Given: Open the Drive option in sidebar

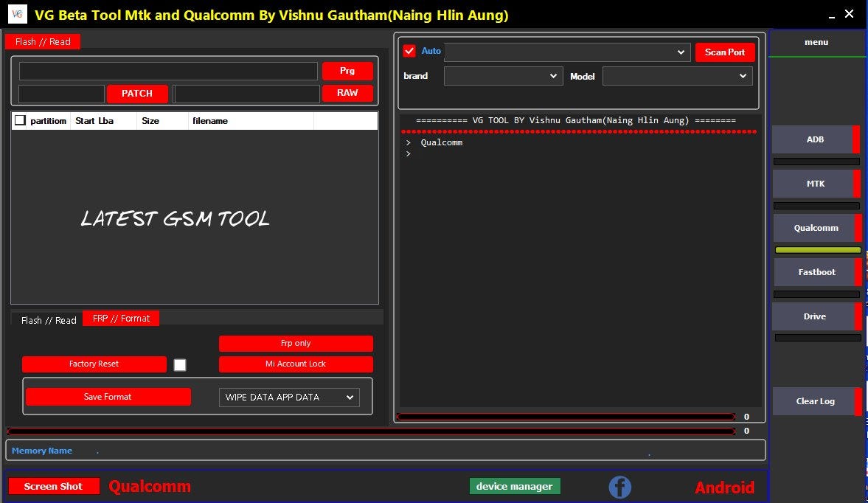Looking at the screenshot, I should pos(816,316).
